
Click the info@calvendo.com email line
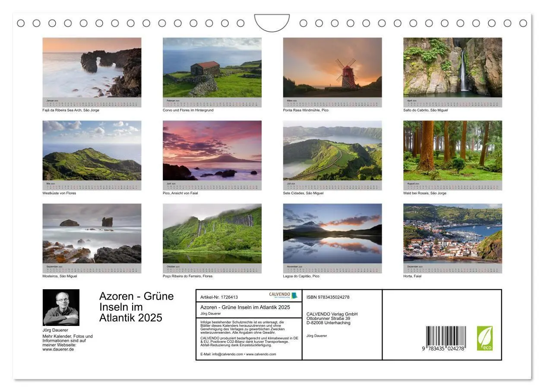tap(238, 354)
